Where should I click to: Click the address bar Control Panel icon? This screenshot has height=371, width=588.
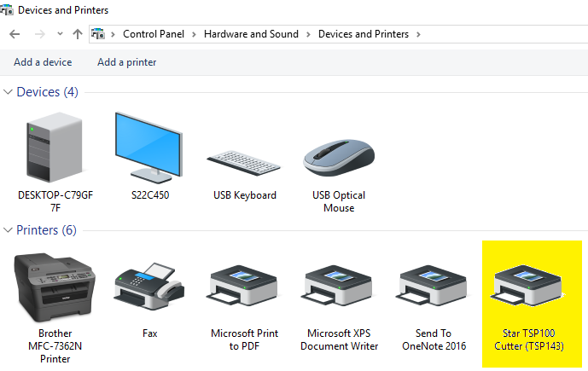(x=98, y=34)
